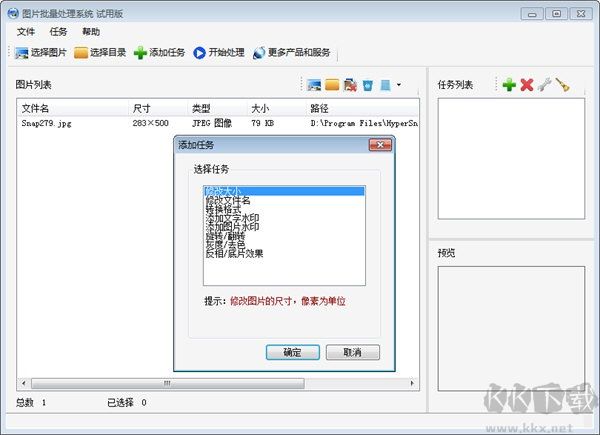This screenshot has height=435, width=600.
Task: Click broom clear-tasks icon
Action: pyautogui.click(x=562, y=85)
